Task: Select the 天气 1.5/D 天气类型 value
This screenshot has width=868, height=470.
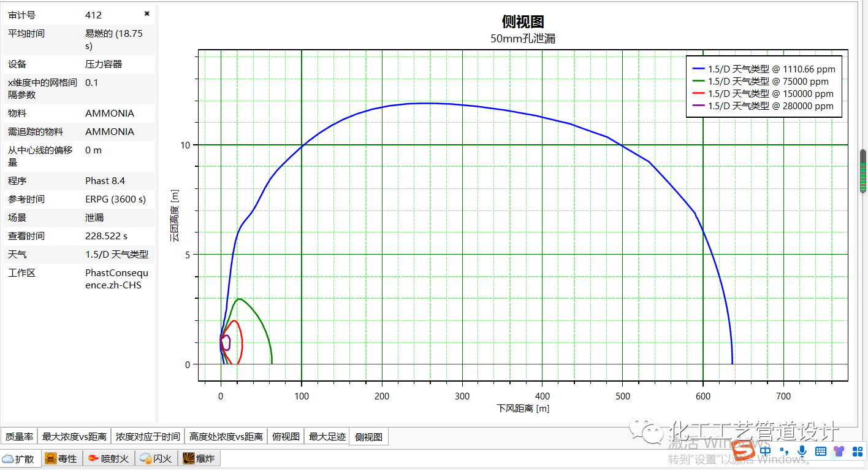Action: 117,255
